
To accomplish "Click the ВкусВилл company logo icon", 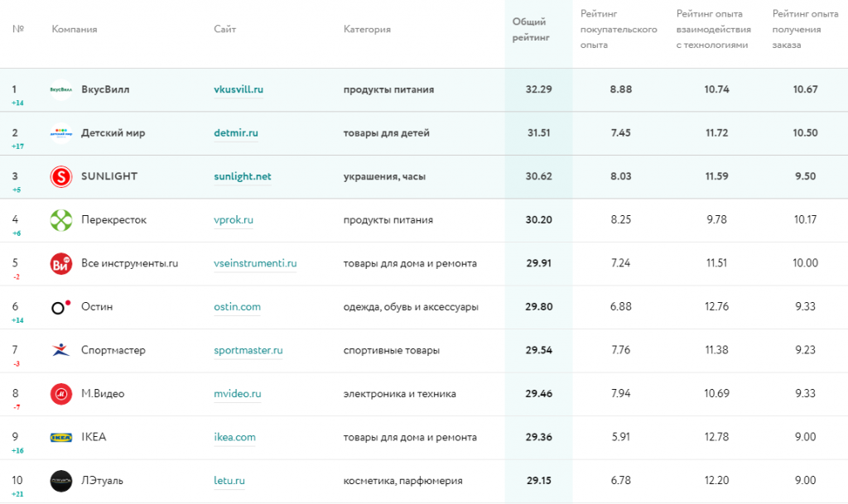I will pyautogui.click(x=61, y=89).
